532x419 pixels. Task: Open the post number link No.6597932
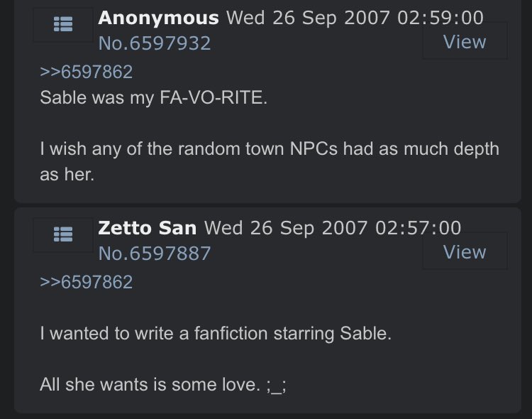point(155,43)
